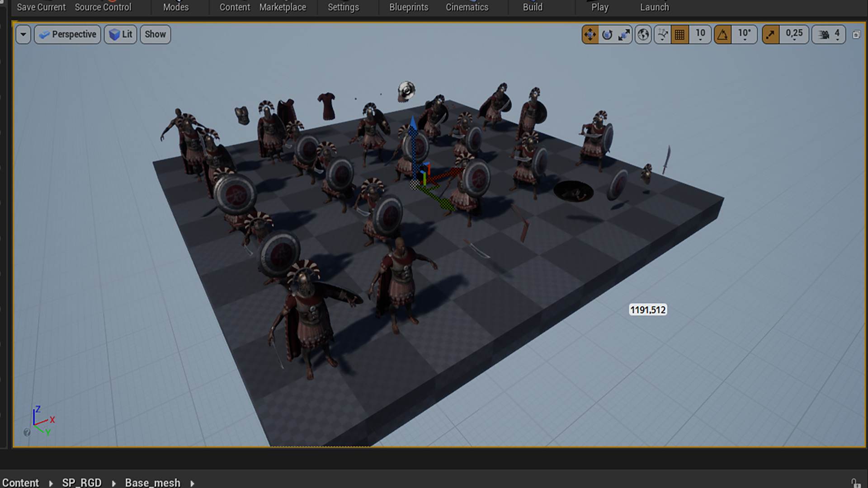Open the rotation snap 10° dropdown
868x488 pixels.
pos(744,34)
